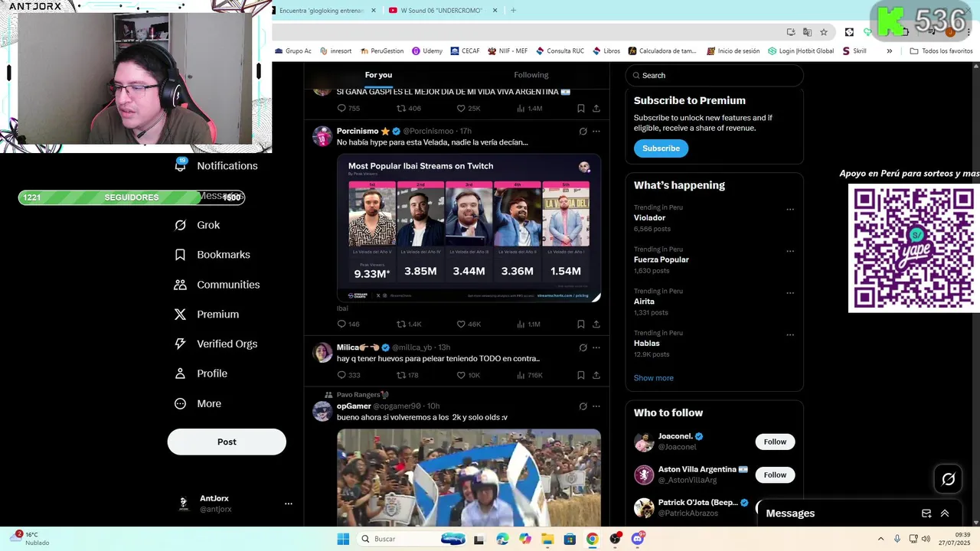Viewport: 980px width, 551px height.
Task: Open Profile from the sidebar
Action: (x=201, y=373)
